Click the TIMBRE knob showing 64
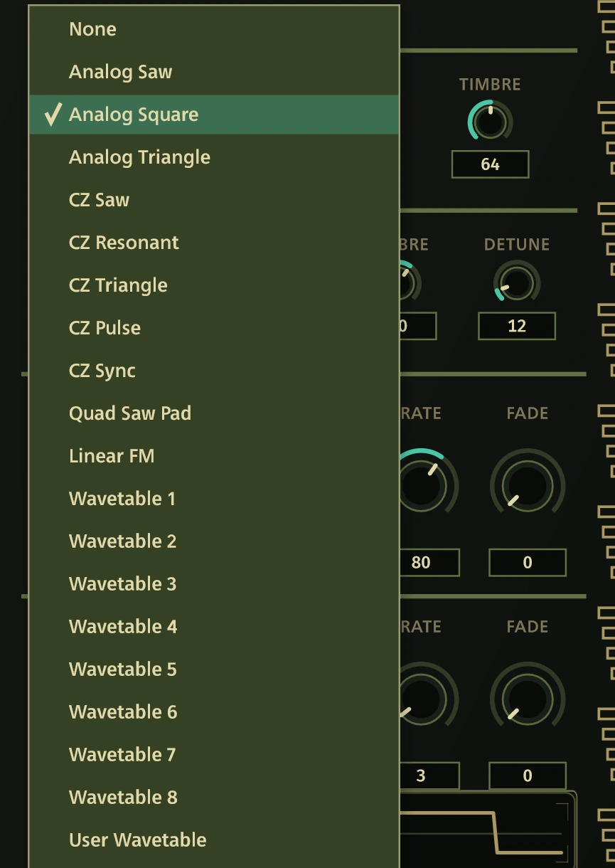This screenshot has width=615, height=868. (x=490, y=121)
